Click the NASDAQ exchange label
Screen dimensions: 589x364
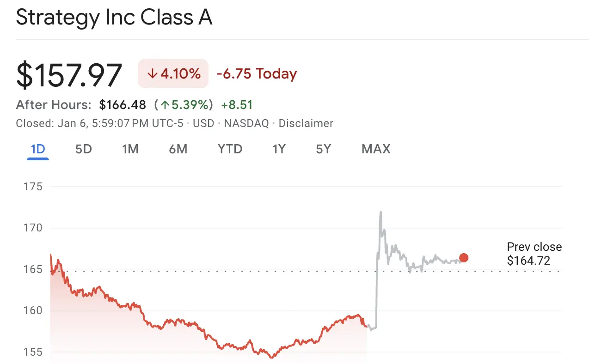click(x=246, y=123)
